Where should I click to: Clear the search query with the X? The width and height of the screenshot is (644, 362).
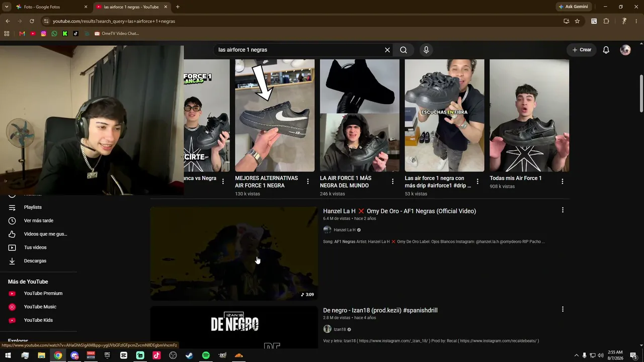click(x=387, y=50)
